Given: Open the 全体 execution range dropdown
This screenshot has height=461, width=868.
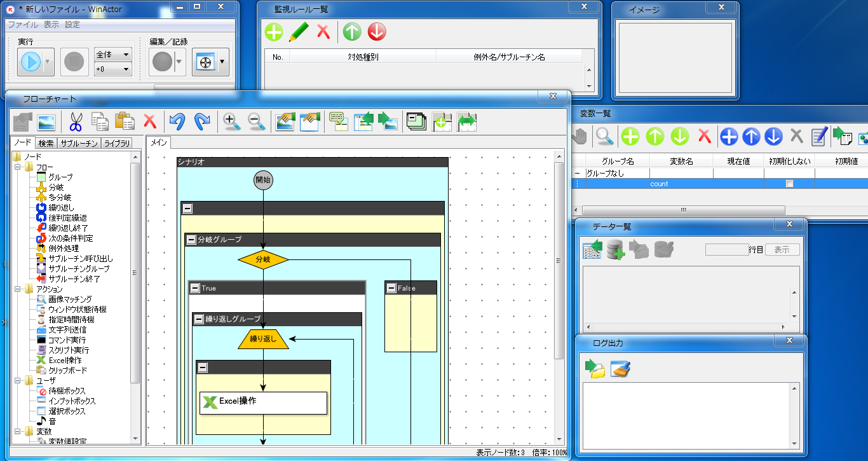Looking at the screenshot, I should click(x=112, y=55).
